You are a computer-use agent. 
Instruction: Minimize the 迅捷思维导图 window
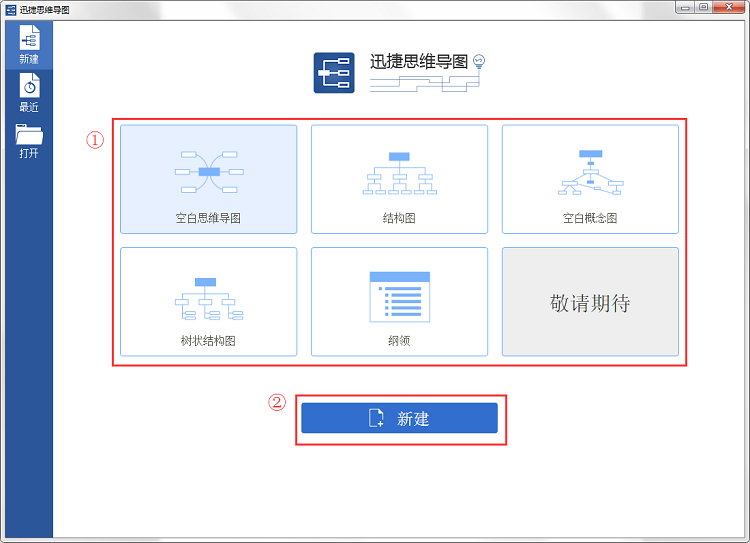[685, 7]
